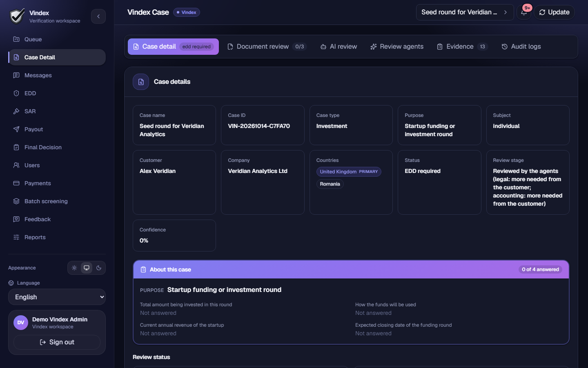
Task: Click the Confidence 0% value
Action: click(144, 240)
